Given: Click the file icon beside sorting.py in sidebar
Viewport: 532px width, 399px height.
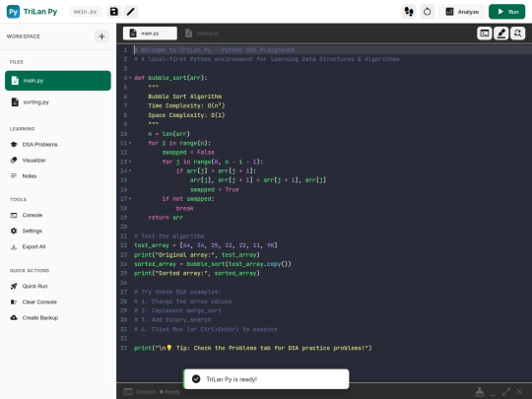Looking at the screenshot, I should coord(15,102).
